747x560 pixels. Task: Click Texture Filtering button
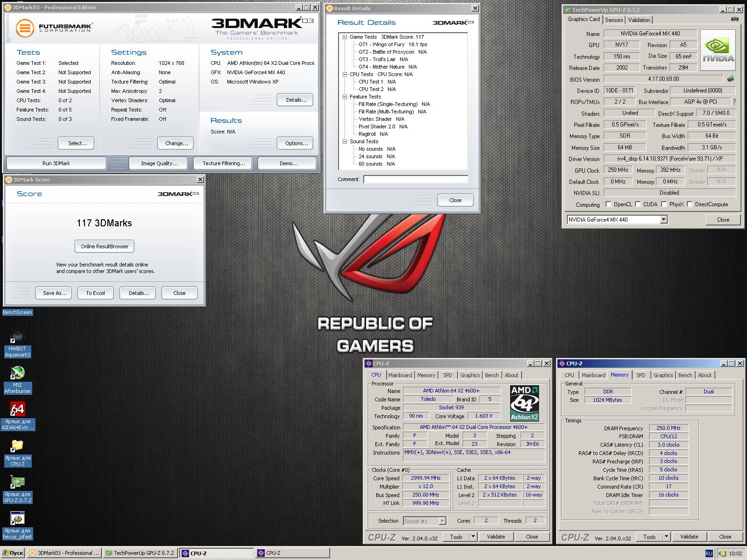click(x=224, y=163)
